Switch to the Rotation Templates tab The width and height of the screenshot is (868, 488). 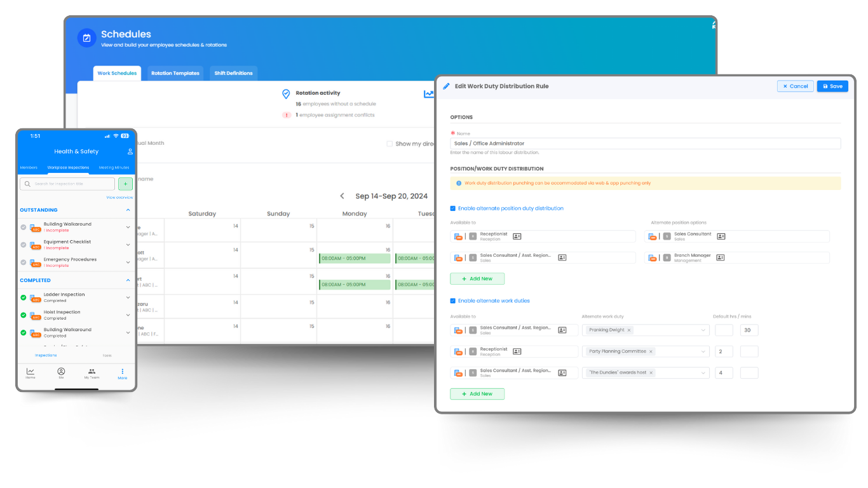[x=175, y=73]
